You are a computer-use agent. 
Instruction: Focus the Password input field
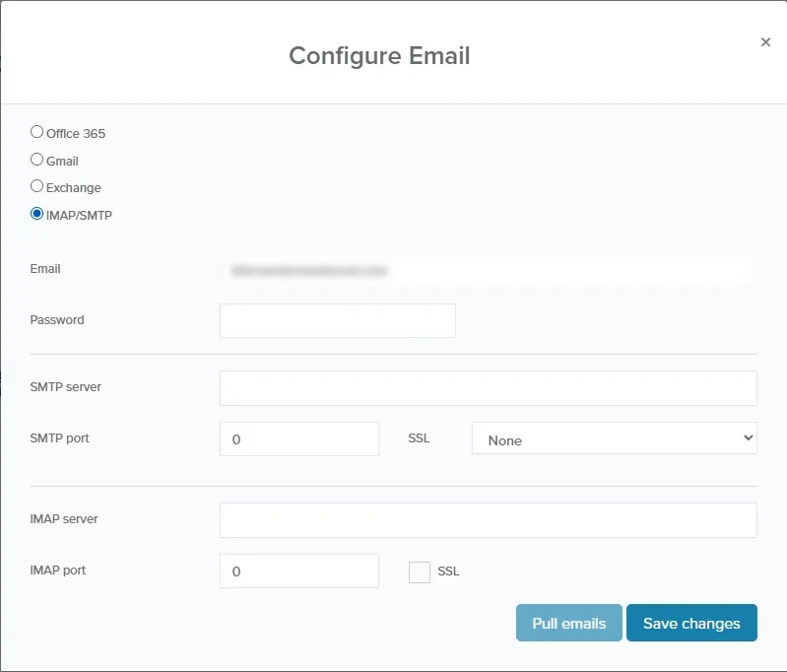click(x=338, y=320)
